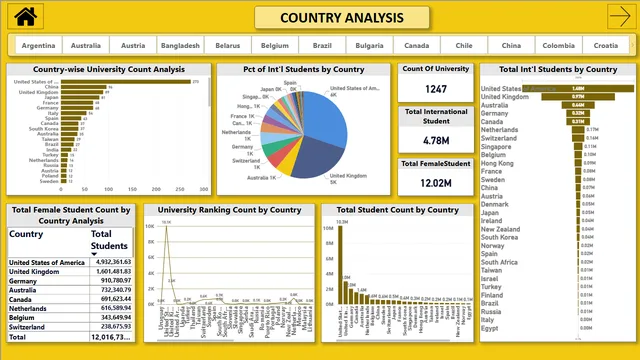Select the Germany row in female student table
Image resolution: width=640 pixels, height=360 pixels.
pyautogui.click(x=70, y=281)
